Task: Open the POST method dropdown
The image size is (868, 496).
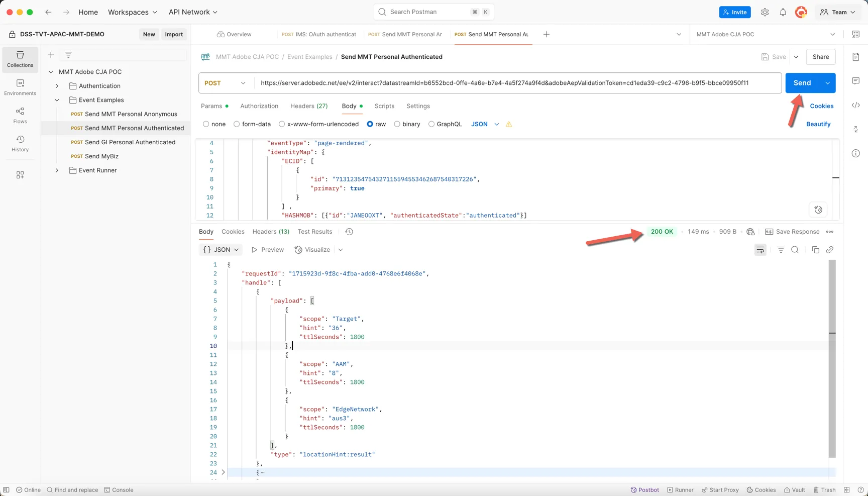Action: pos(226,83)
